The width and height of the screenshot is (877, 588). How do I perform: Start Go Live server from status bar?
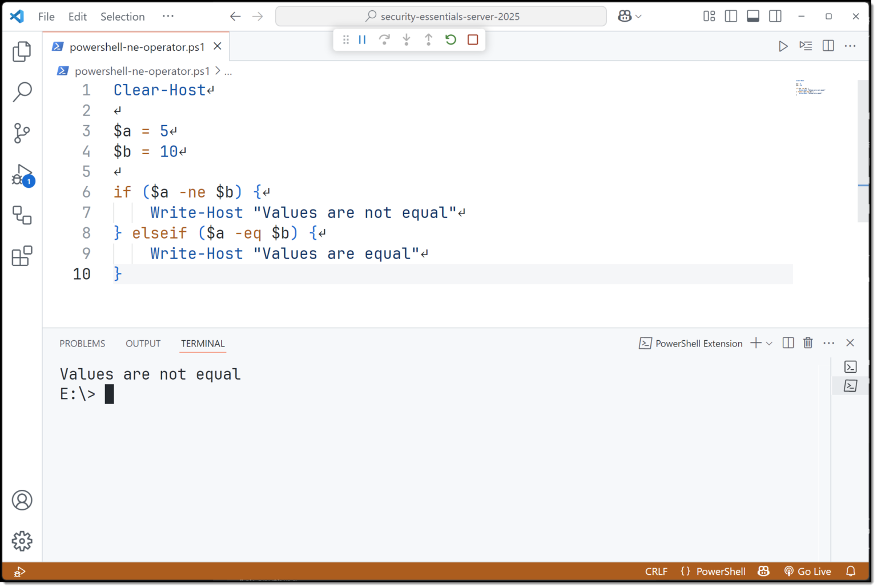(807, 571)
